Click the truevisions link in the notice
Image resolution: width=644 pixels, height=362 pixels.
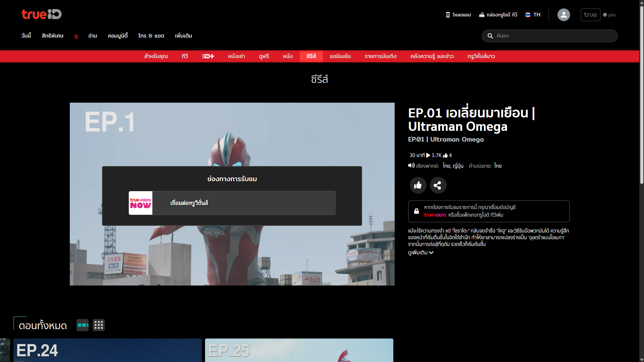[x=435, y=215]
